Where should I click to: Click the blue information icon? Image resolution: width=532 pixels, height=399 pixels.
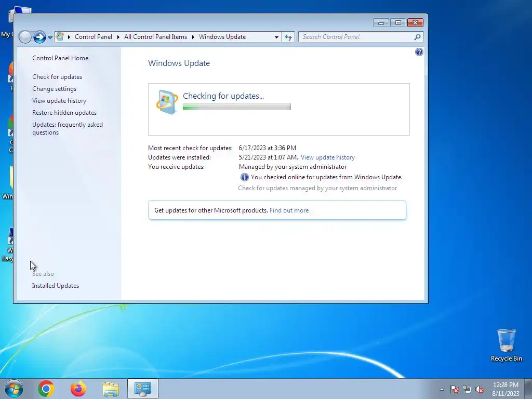click(x=244, y=177)
